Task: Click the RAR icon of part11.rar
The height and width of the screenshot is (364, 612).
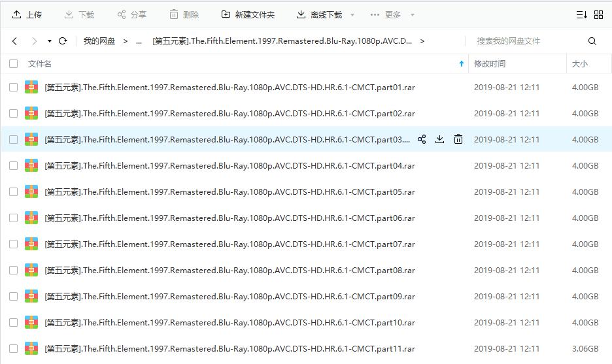Action: 31,348
